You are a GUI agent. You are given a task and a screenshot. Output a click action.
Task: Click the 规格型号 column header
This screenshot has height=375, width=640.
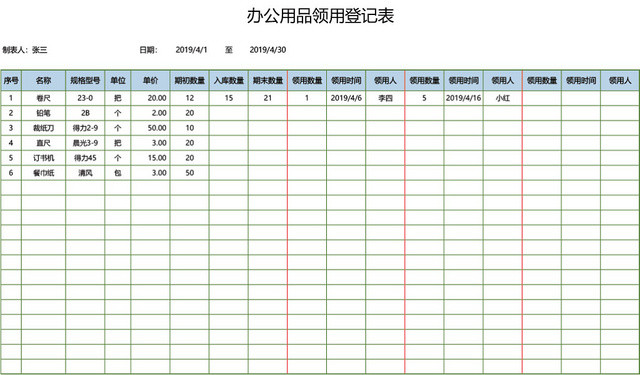tap(85, 80)
